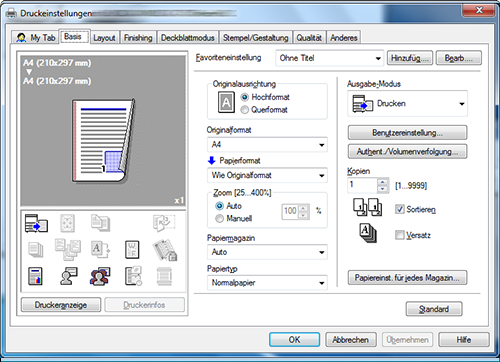Click the greyed scattered multiple sheets icon

[x=68, y=249]
